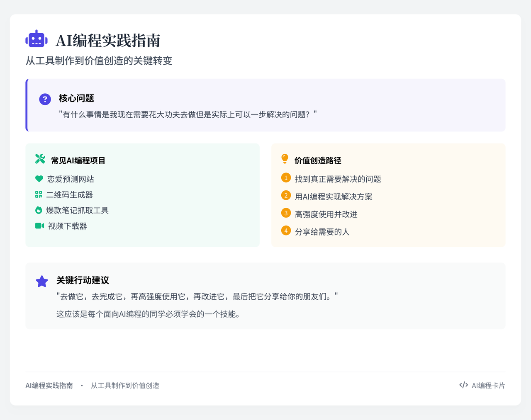Viewport: 531px width, 420px height.
Task: Click the orange step 1 badge
Action: tap(286, 178)
